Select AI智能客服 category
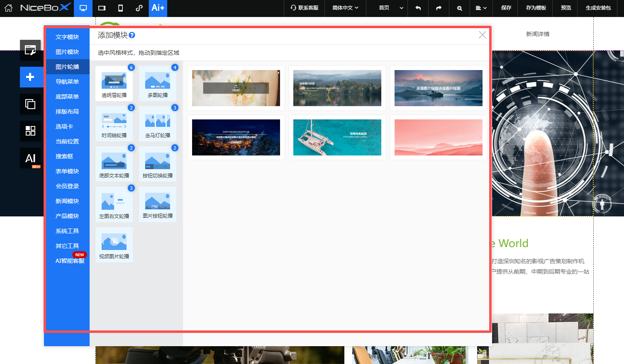Viewport: 624px width, 364px height. click(70, 261)
